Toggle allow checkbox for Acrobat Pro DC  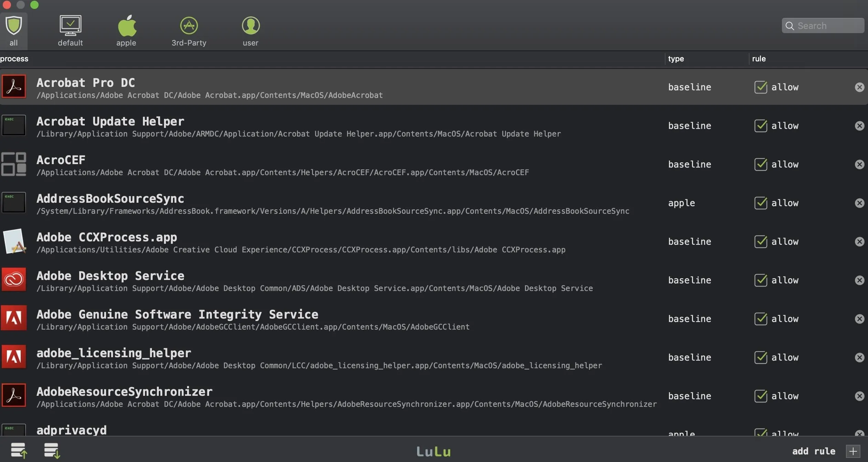click(761, 87)
